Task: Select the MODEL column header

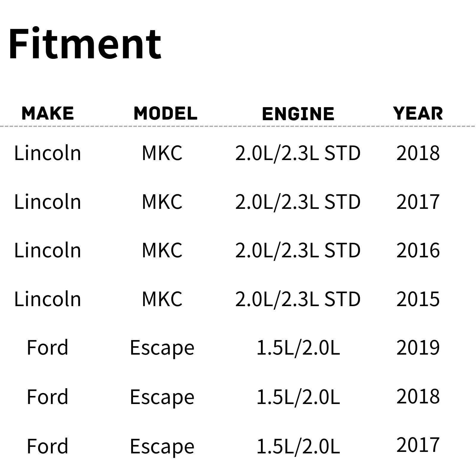Action: 165,113
